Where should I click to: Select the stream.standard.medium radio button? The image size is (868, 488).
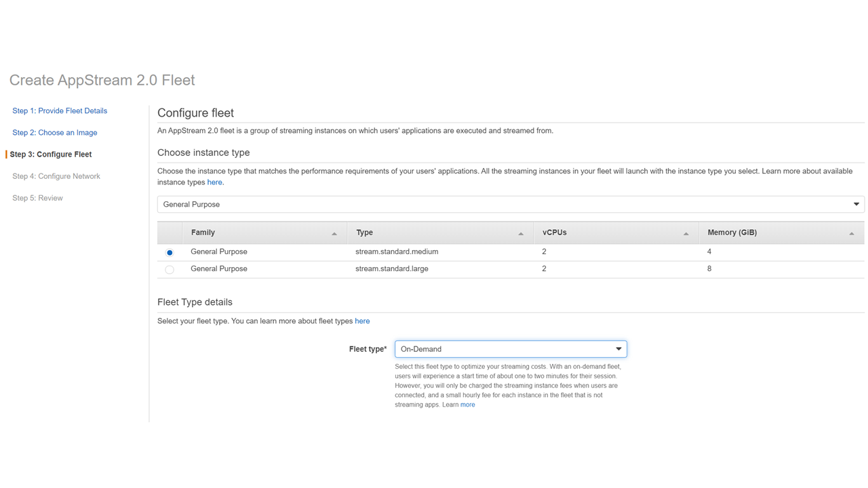170,252
